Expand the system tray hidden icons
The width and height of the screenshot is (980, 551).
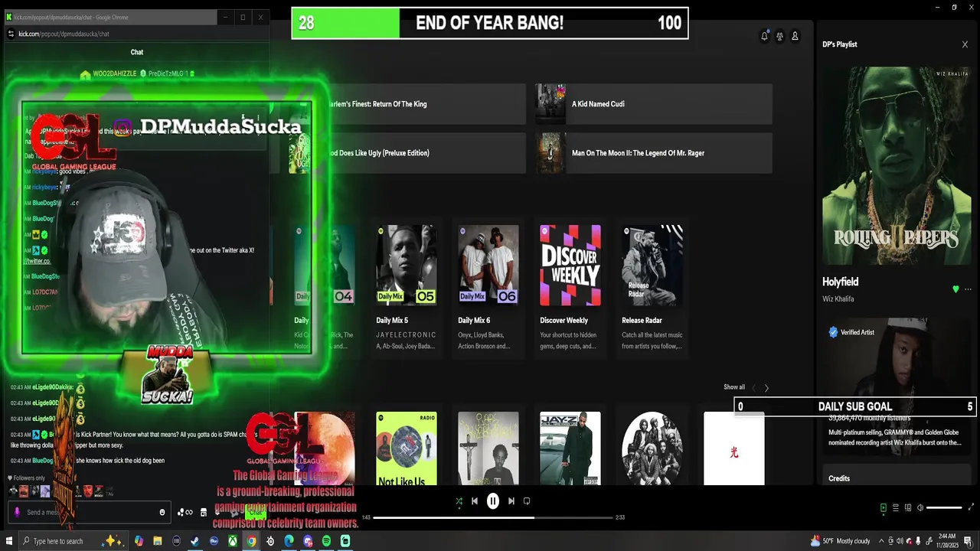[880, 541]
